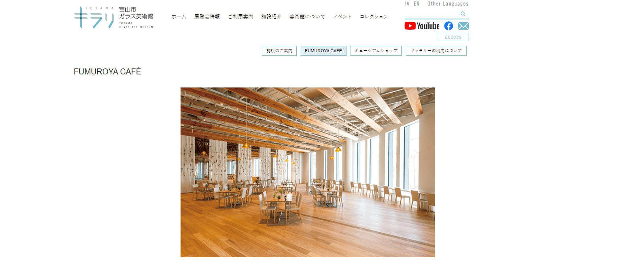This screenshot has width=644, height=262.
Task: Open イベント menu item
Action: tap(343, 17)
